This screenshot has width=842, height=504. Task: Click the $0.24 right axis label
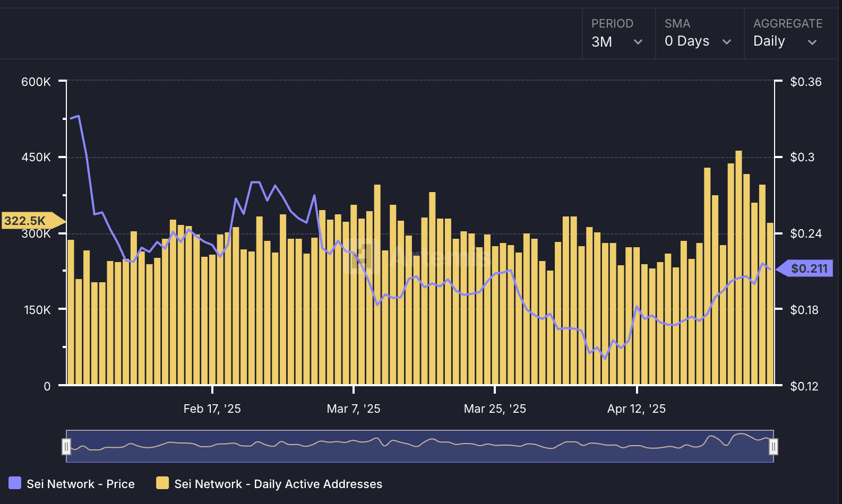806,233
